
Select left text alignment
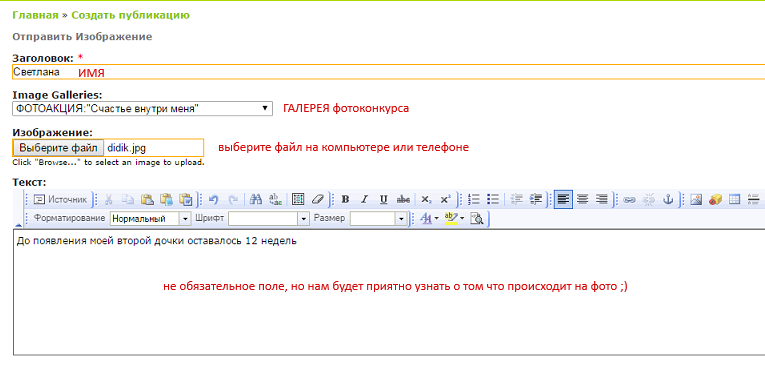point(564,199)
